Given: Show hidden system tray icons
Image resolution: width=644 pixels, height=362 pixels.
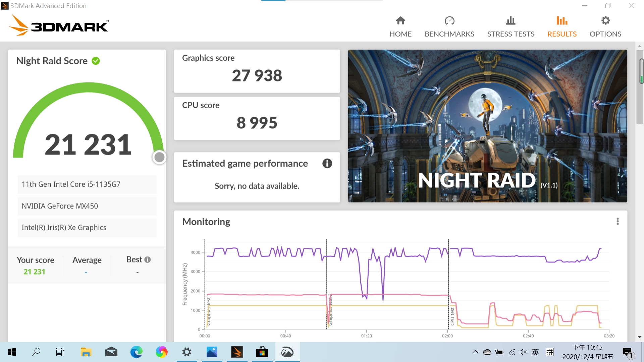Looking at the screenshot, I should pos(475,352).
